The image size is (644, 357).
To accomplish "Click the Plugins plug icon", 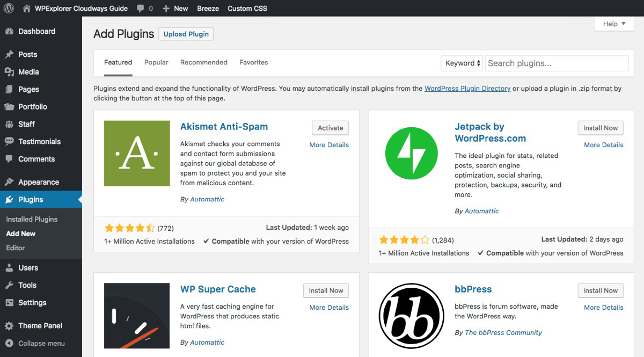I will pos(9,200).
